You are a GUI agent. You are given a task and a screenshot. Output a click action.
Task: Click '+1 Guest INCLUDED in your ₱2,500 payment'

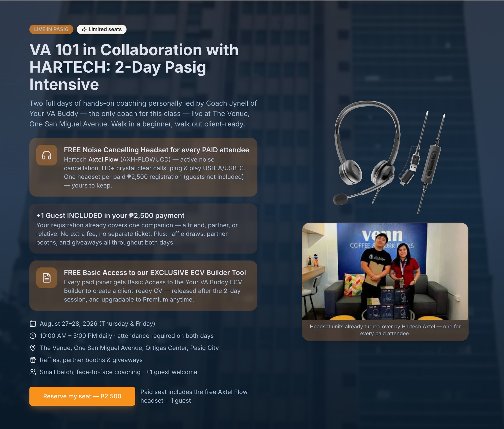point(110,216)
